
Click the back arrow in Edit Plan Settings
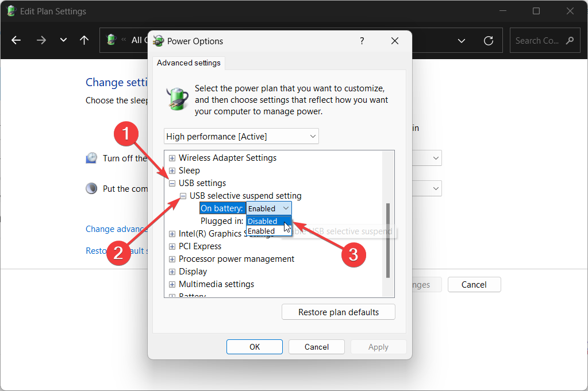(16, 40)
